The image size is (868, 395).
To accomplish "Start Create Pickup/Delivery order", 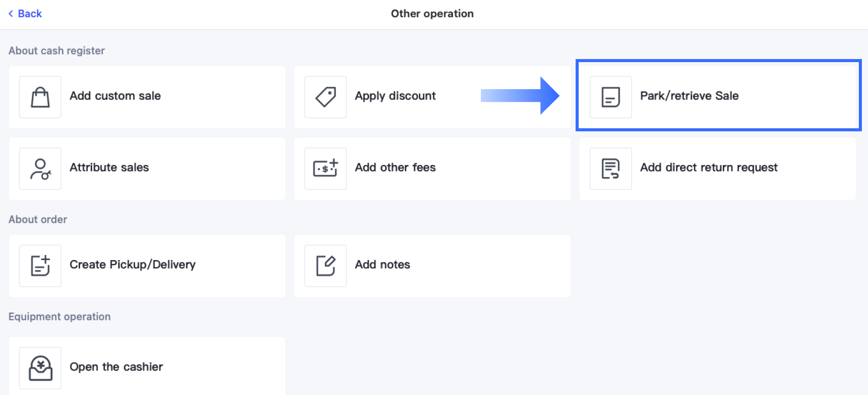I will (x=132, y=265).
